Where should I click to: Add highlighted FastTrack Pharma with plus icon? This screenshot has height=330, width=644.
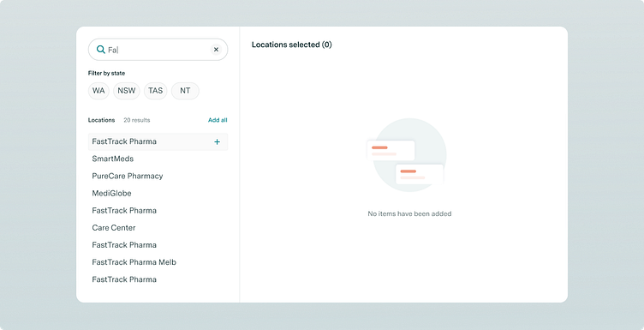click(x=217, y=141)
